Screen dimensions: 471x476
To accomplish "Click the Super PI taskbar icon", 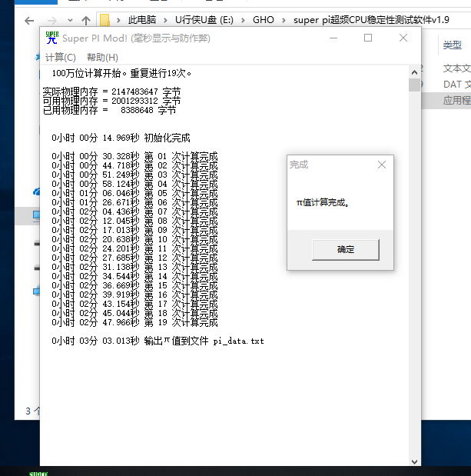I will point(38,473).
